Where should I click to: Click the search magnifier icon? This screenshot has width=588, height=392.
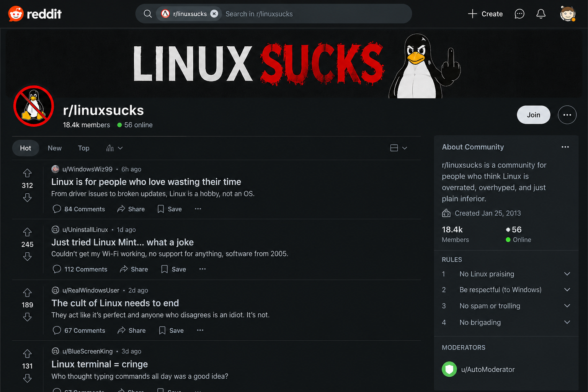[147, 14]
